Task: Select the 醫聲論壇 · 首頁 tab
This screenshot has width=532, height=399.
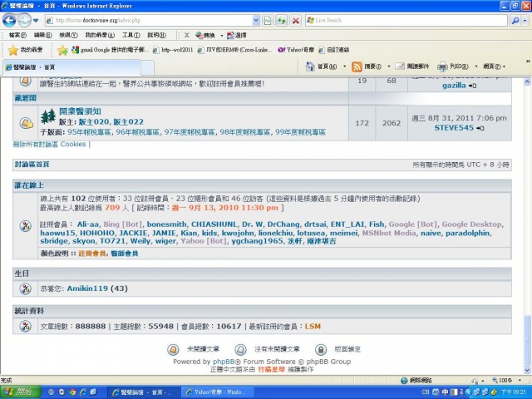Action: 72,66
